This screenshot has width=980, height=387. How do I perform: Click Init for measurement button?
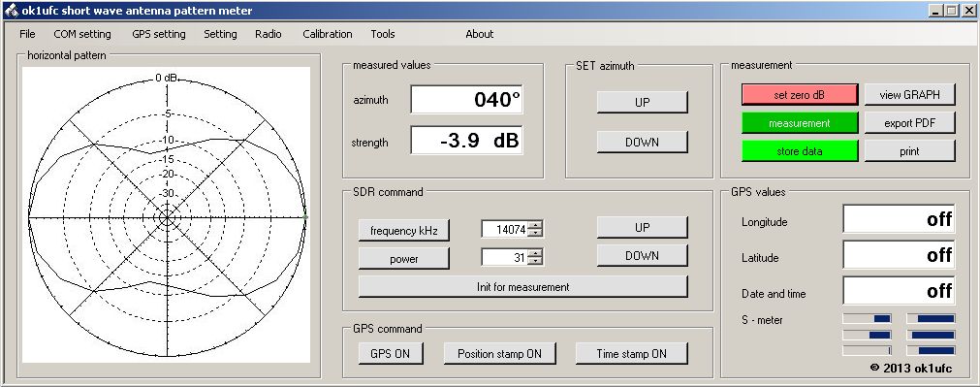pos(522,287)
